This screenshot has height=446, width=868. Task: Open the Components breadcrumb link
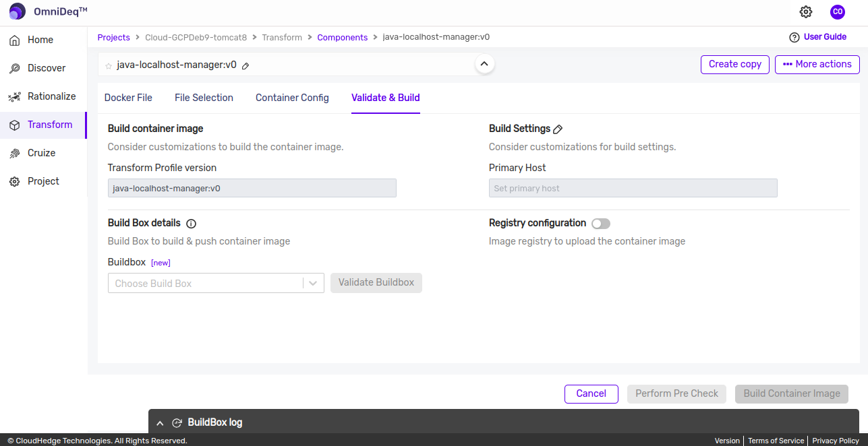[343, 38]
